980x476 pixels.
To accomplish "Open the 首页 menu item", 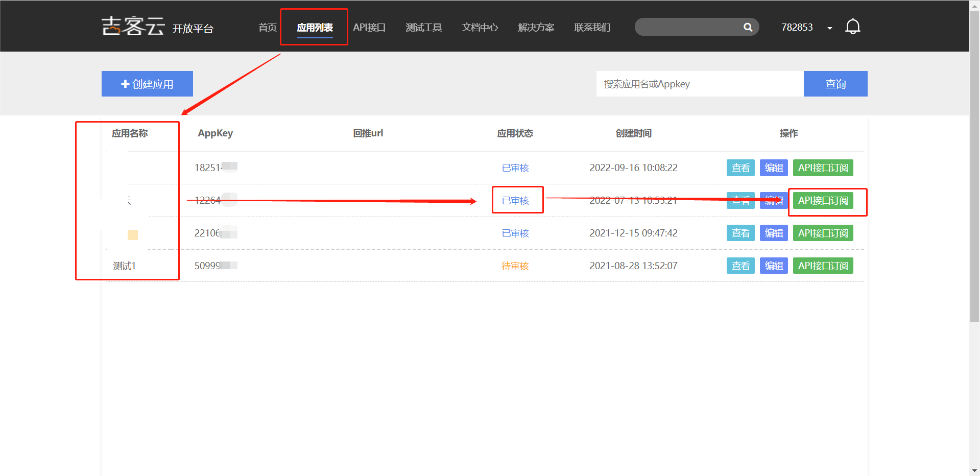I will [x=267, y=28].
